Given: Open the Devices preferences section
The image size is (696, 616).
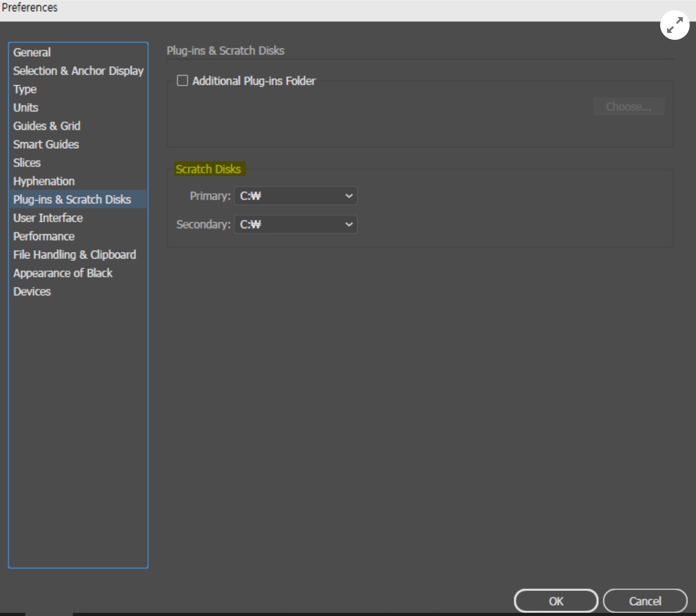Looking at the screenshot, I should click(x=32, y=291).
